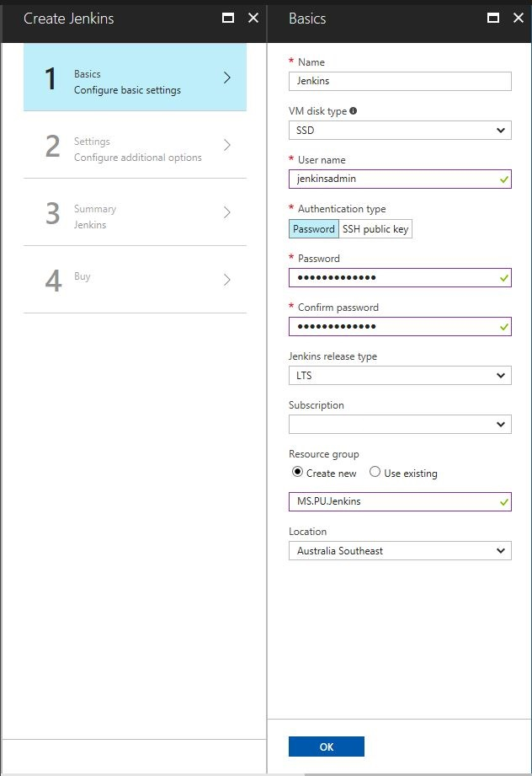Go to step 2 Settings
Viewport: 532px width, 776px height.
pos(135,149)
